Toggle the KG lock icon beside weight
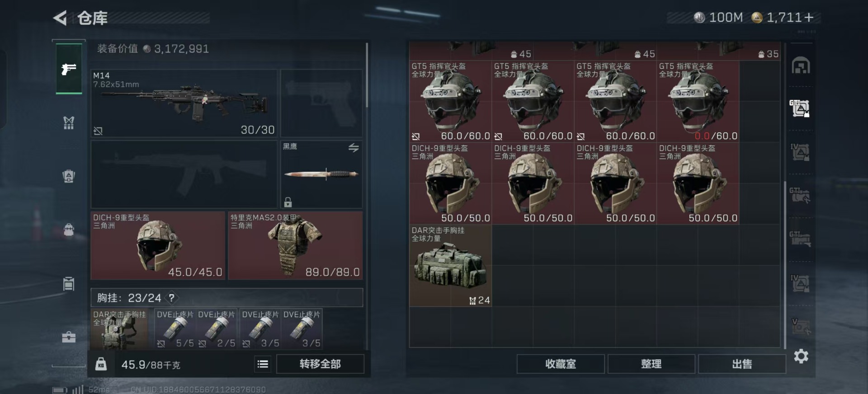The height and width of the screenshot is (394, 868). [101, 364]
